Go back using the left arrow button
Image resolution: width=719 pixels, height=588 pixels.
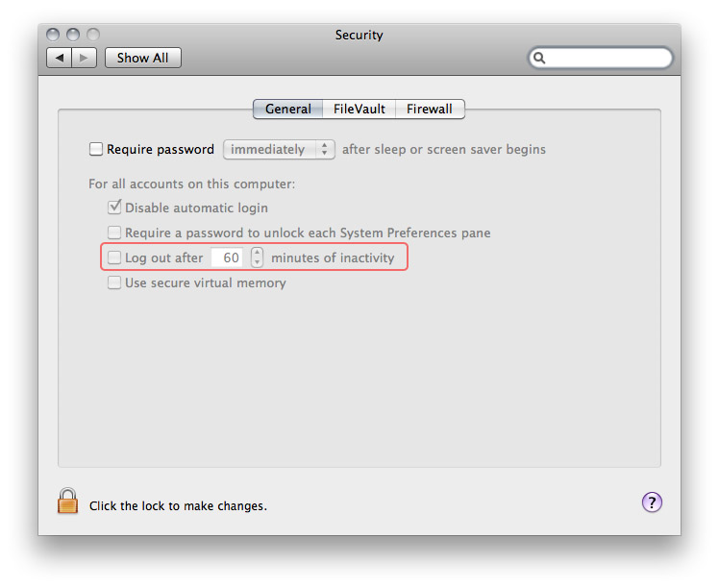coord(60,59)
